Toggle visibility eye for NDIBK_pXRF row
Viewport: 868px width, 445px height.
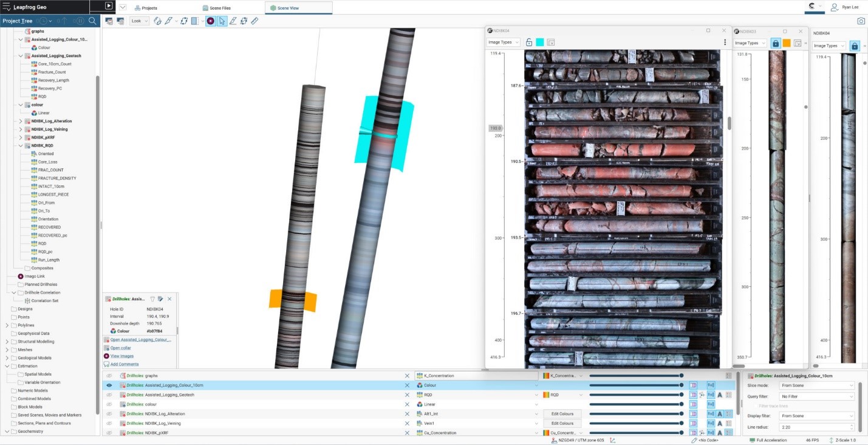pos(109,433)
